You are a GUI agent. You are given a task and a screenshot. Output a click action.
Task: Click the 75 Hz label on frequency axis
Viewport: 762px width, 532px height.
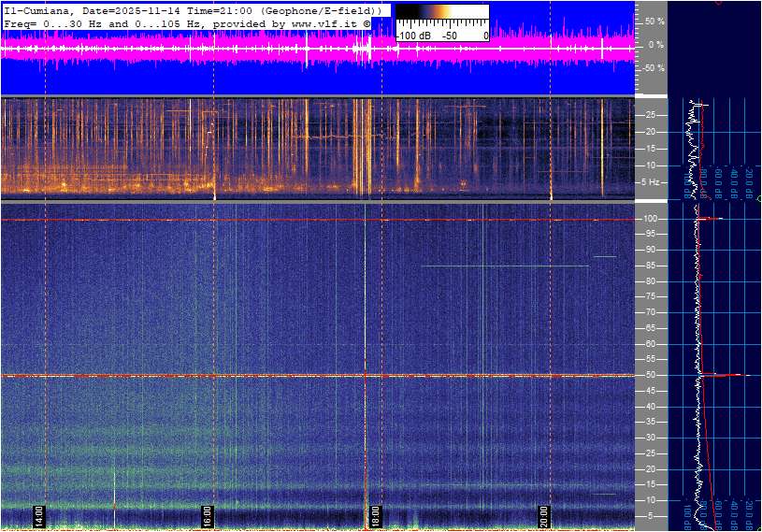coord(649,296)
